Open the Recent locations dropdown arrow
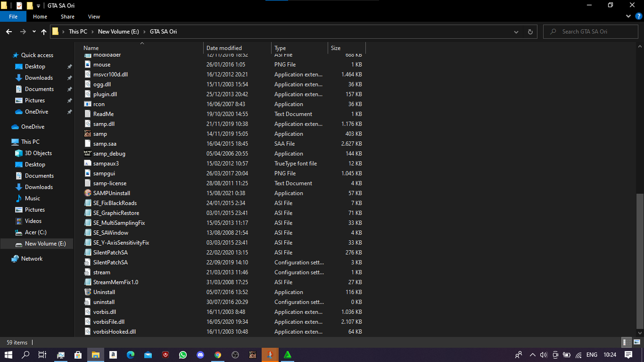Viewport: 644px width, 362px height. click(34, 32)
